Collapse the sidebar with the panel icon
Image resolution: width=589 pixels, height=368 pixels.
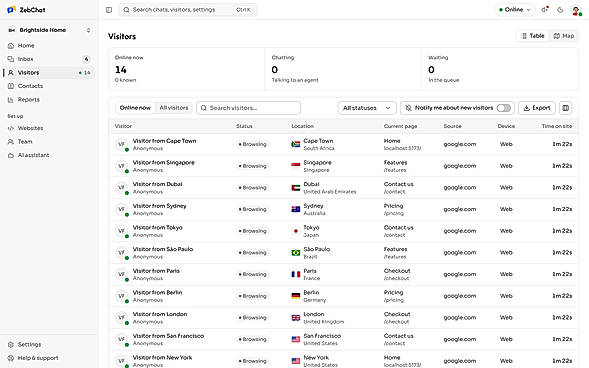[109, 10]
